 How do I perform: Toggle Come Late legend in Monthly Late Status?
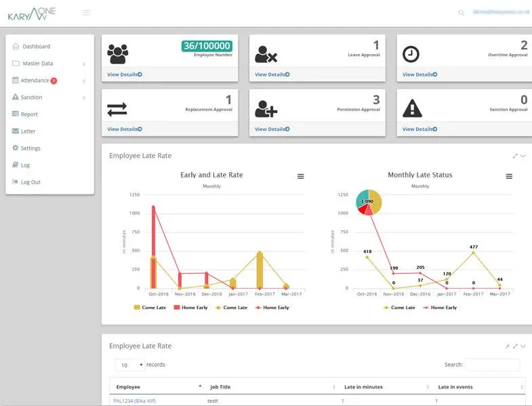pos(399,307)
